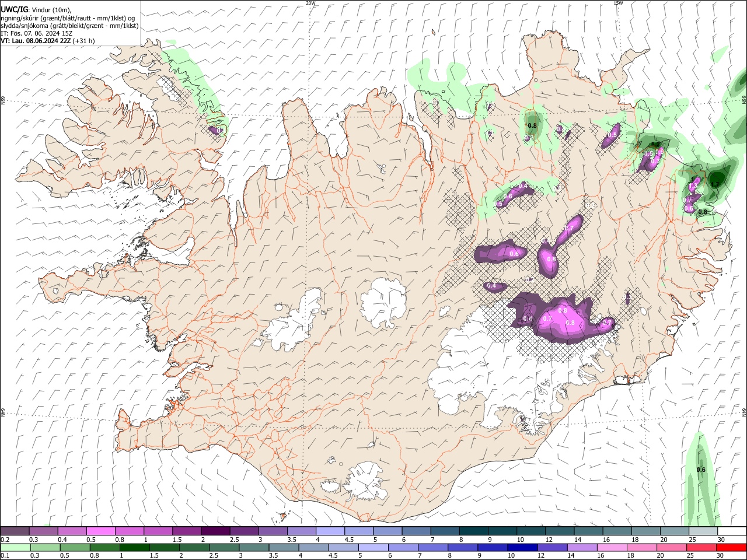The width and height of the screenshot is (747, 560).
Task: Select upper legend swatch between 0.3 and 0.4
Action: (44, 531)
